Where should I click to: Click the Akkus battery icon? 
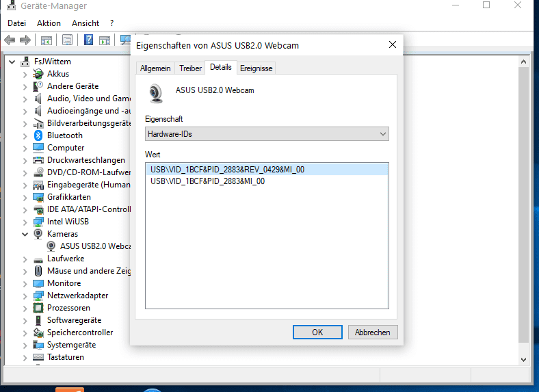[x=38, y=74]
